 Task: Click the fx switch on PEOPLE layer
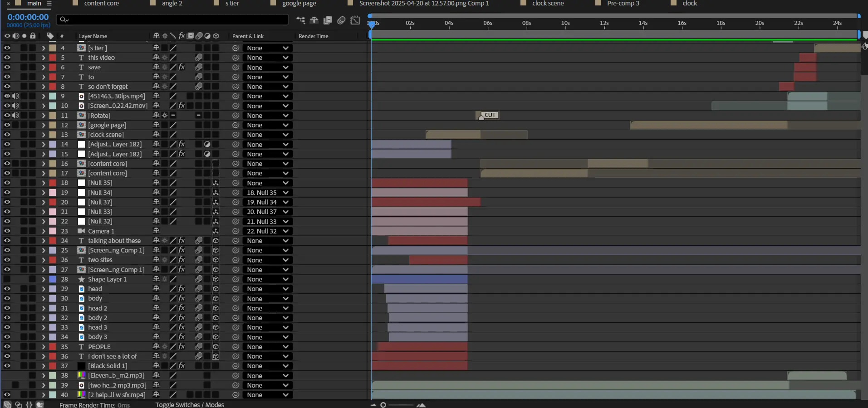click(181, 347)
